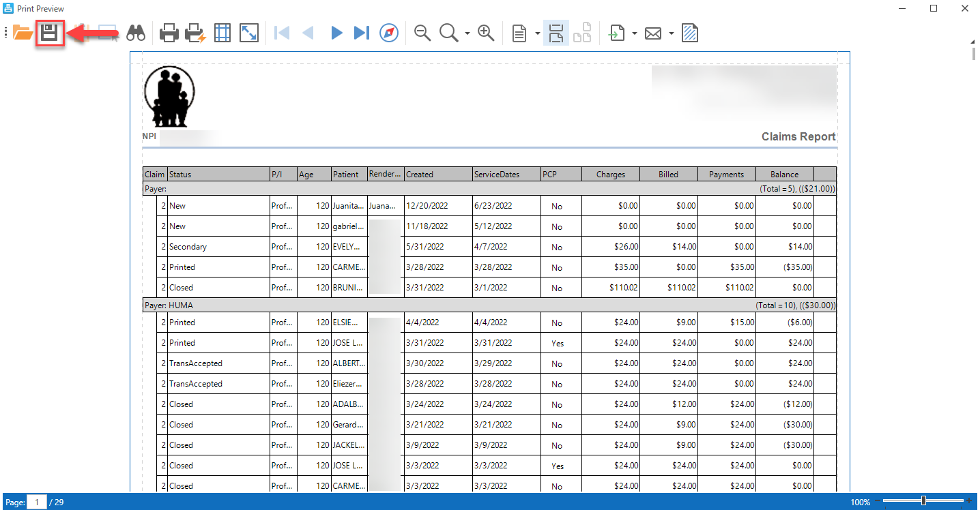Click the 'Payer: HUMA' group row
Image resolution: width=980 pixels, height=510 pixels.
pyautogui.click(x=489, y=305)
